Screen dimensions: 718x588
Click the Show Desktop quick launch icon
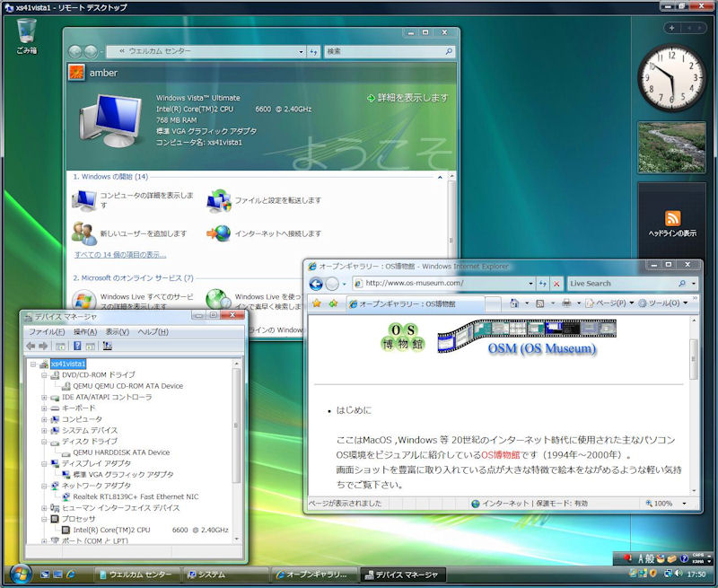coord(44,575)
